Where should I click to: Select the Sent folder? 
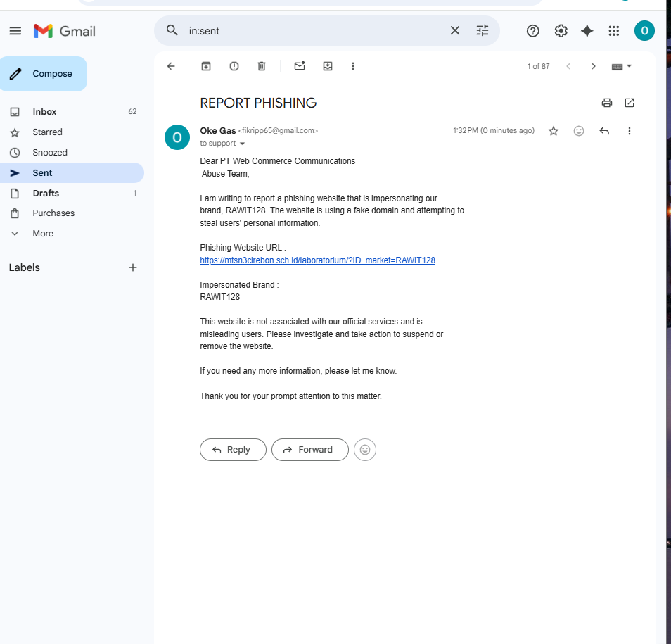click(x=72, y=173)
